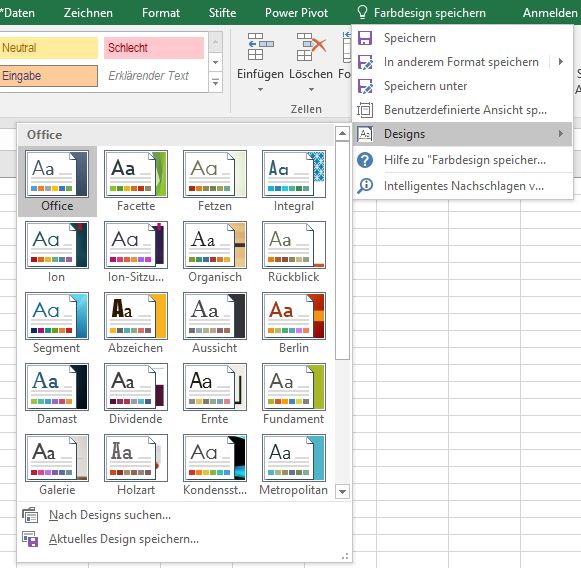This screenshot has height=568, width=581.
Task: Click Nach Designs suchen link
Action: click(x=110, y=515)
